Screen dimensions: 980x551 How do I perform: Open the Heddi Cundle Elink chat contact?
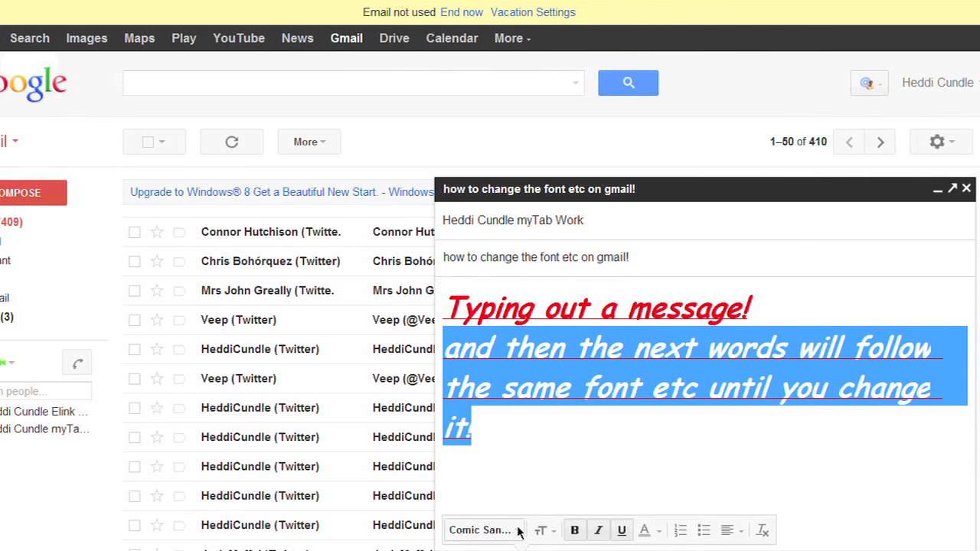[x=44, y=412]
